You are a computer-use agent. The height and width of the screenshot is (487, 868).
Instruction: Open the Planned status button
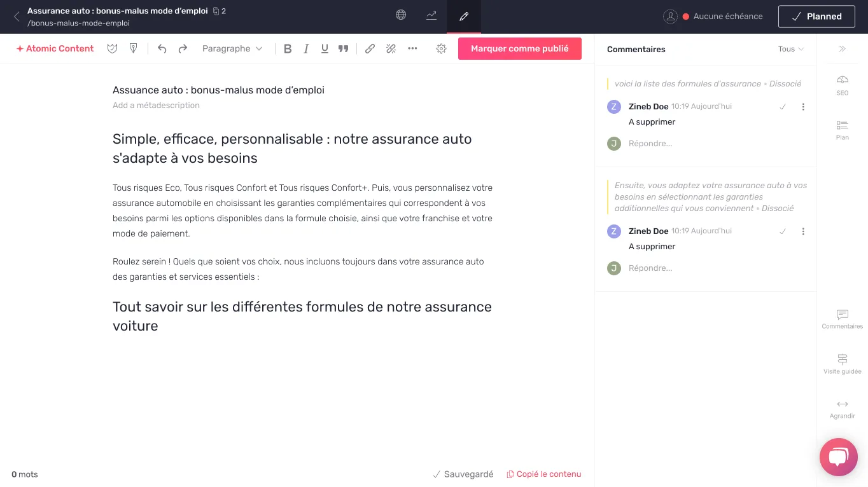[816, 17]
